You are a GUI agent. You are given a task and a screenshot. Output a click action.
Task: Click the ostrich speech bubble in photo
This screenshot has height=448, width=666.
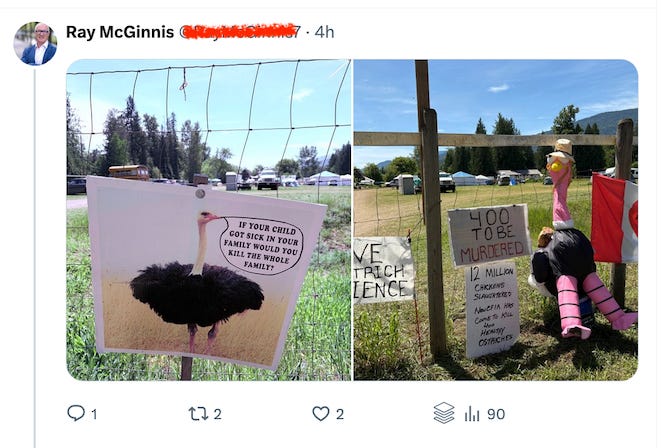click(x=262, y=245)
